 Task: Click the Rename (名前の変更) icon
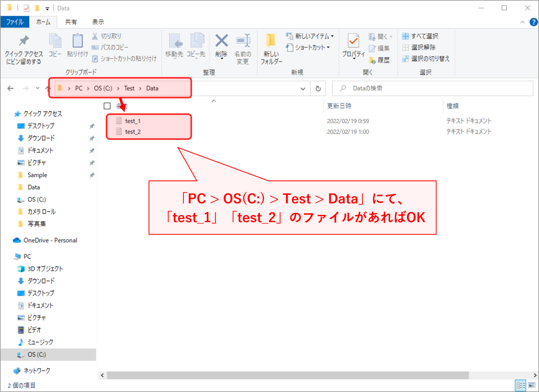pos(243,41)
